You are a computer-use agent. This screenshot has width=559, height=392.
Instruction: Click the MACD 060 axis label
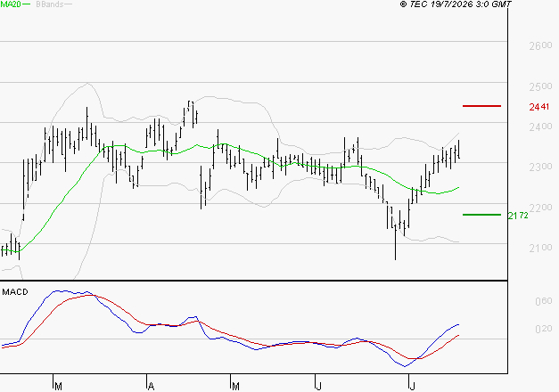tap(544, 301)
